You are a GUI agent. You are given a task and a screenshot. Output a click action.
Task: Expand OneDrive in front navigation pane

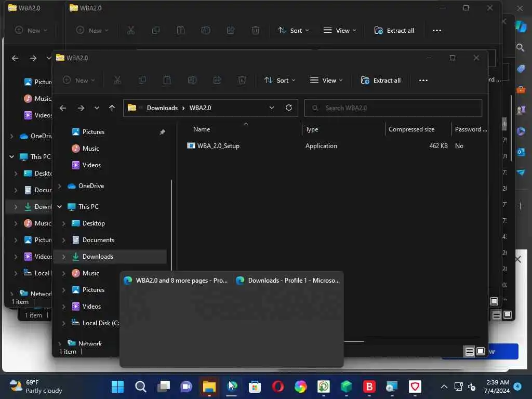tap(60, 186)
